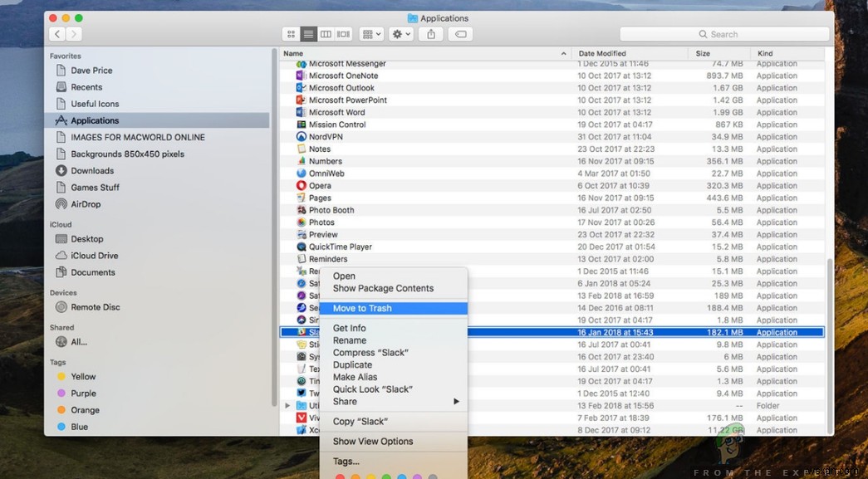
Task: Select Downloads in the Favorites sidebar
Action: [x=86, y=170]
